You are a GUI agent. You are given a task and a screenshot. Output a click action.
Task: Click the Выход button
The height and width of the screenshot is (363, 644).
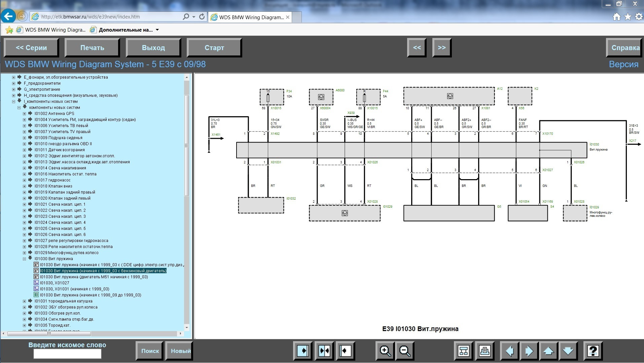[x=153, y=48]
